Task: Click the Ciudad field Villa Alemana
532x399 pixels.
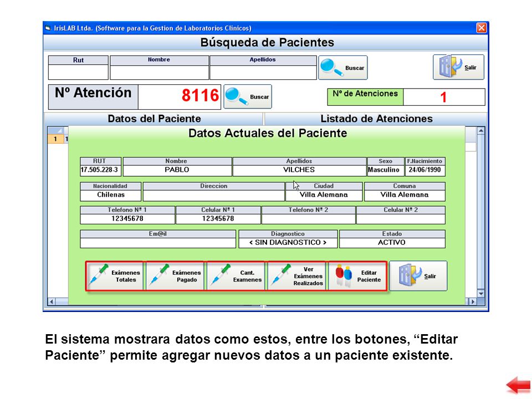Action: (x=324, y=196)
